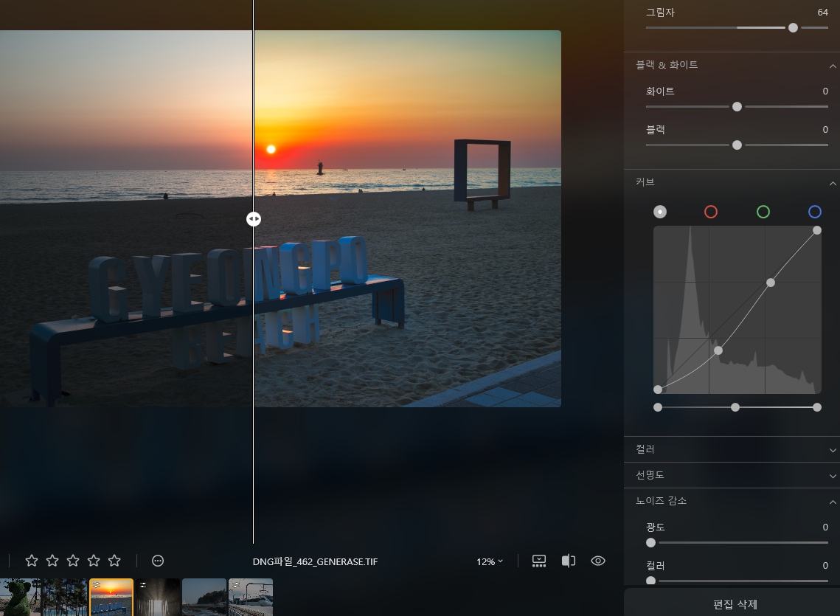Image resolution: width=840 pixels, height=616 pixels.
Task: Toggle the eye preview of original
Action: (x=598, y=561)
